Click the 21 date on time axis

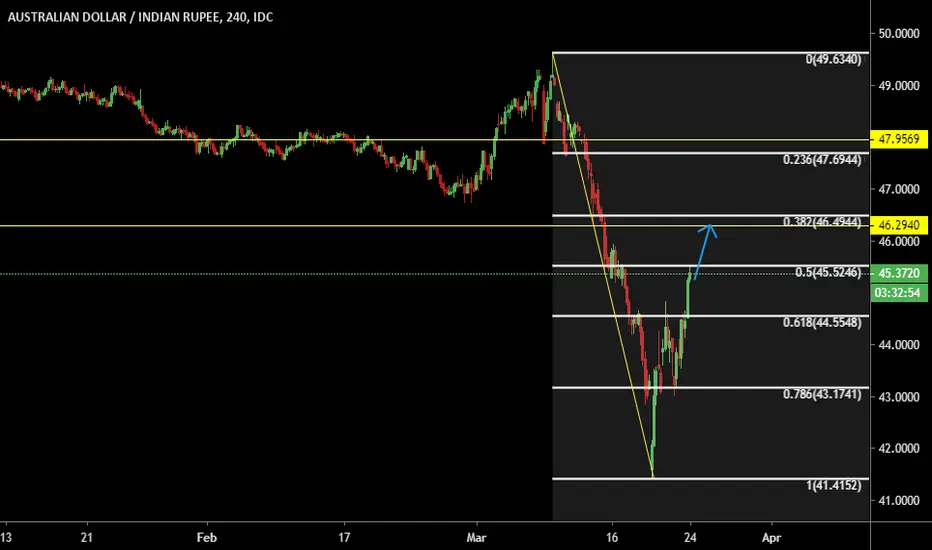pyautogui.click(x=87, y=538)
